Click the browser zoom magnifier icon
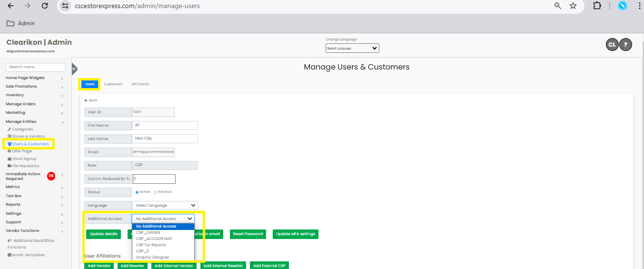The image size is (644, 269). click(558, 6)
